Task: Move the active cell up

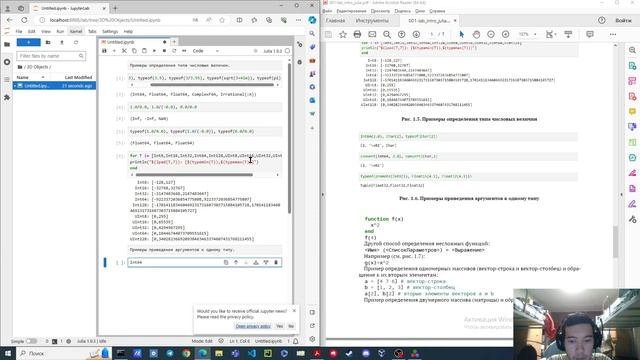Action: [x=236, y=262]
